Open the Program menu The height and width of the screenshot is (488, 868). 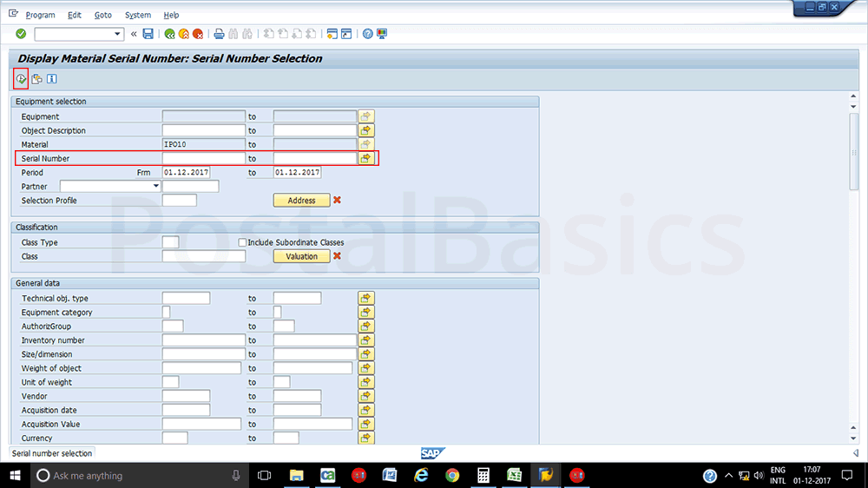point(40,15)
